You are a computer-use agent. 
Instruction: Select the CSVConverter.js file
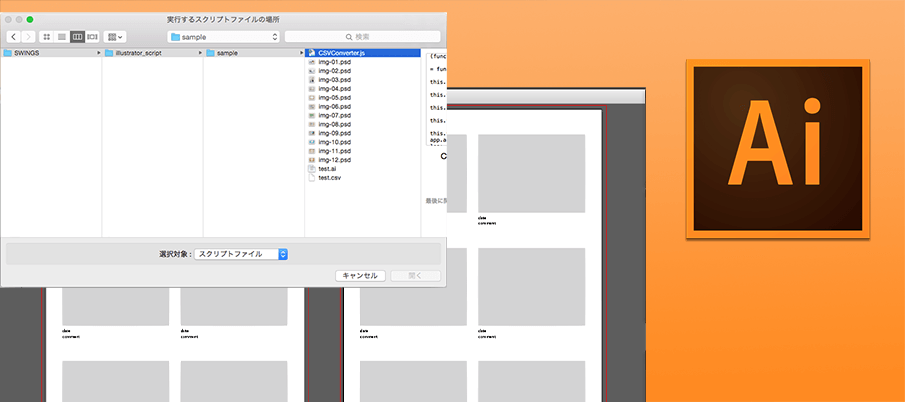point(362,53)
